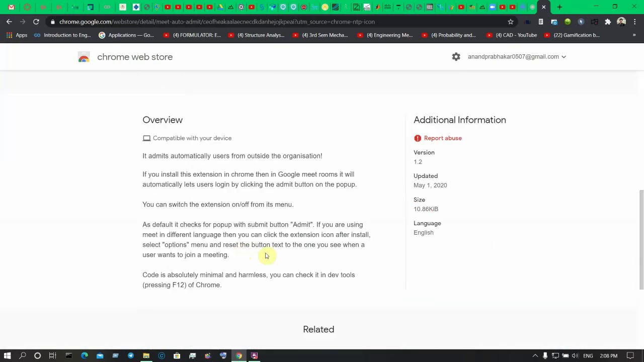Click the chrome web store logo

[84, 57]
